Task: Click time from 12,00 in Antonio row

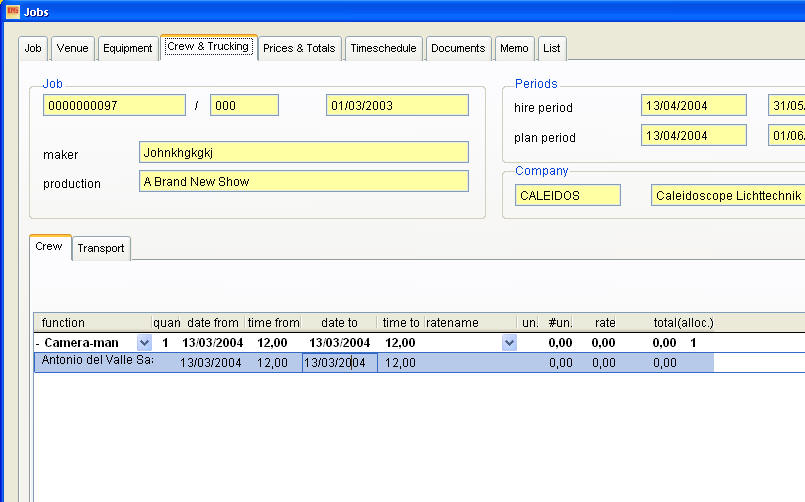Action: pyautogui.click(x=272, y=363)
